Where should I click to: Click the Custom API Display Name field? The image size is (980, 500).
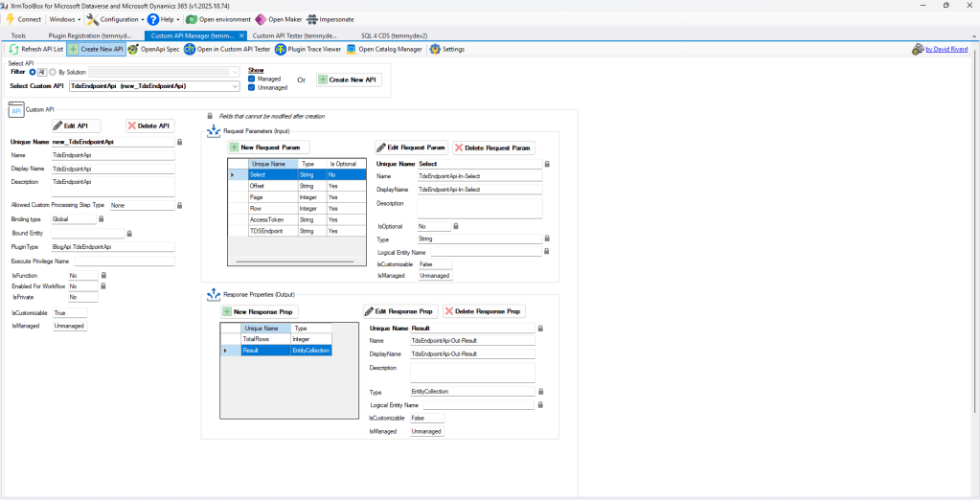112,169
